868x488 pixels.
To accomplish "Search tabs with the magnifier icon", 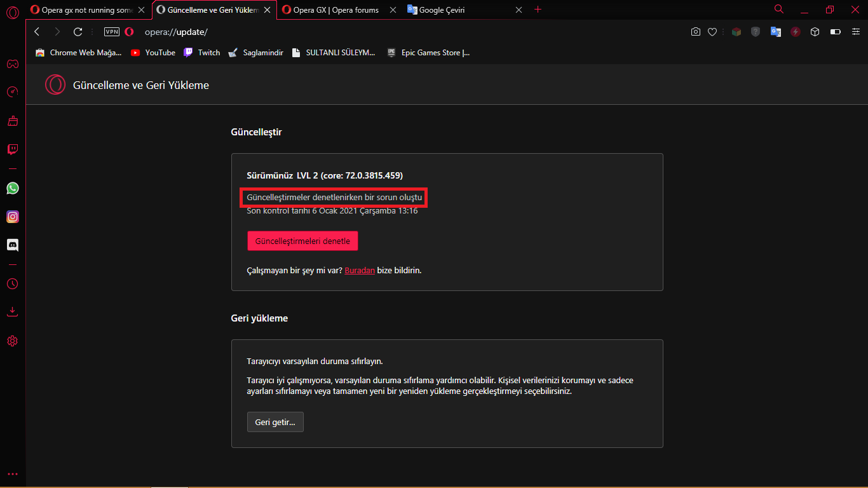I will click(x=779, y=9).
